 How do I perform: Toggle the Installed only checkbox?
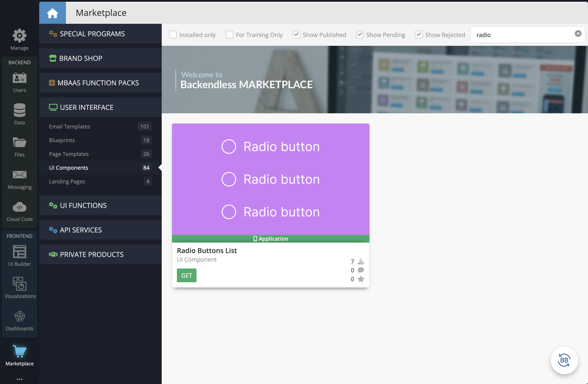(173, 35)
